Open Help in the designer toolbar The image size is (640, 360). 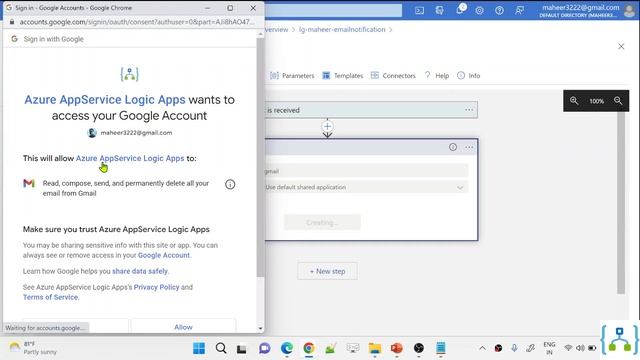pyautogui.click(x=437, y=76)
